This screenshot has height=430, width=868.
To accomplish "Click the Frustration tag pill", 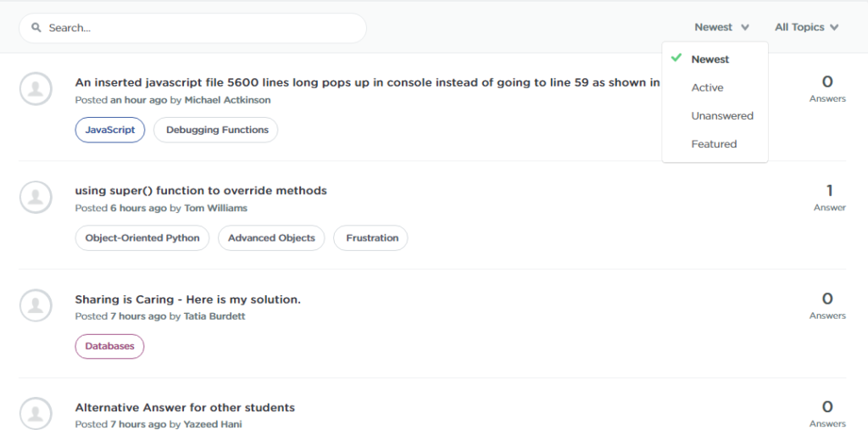I will [371, 238].
